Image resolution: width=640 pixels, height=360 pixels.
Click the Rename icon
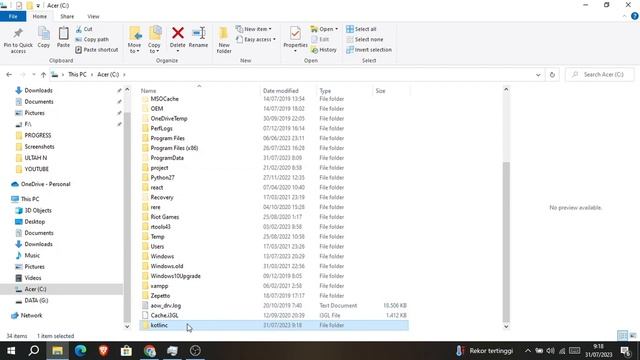click(198, 33)
